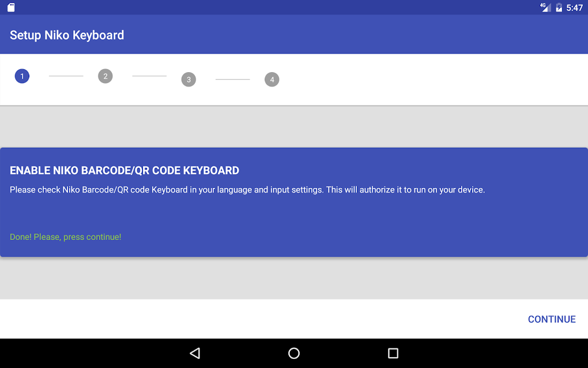
Task: Tap the battery status icon
Action: 560,7
